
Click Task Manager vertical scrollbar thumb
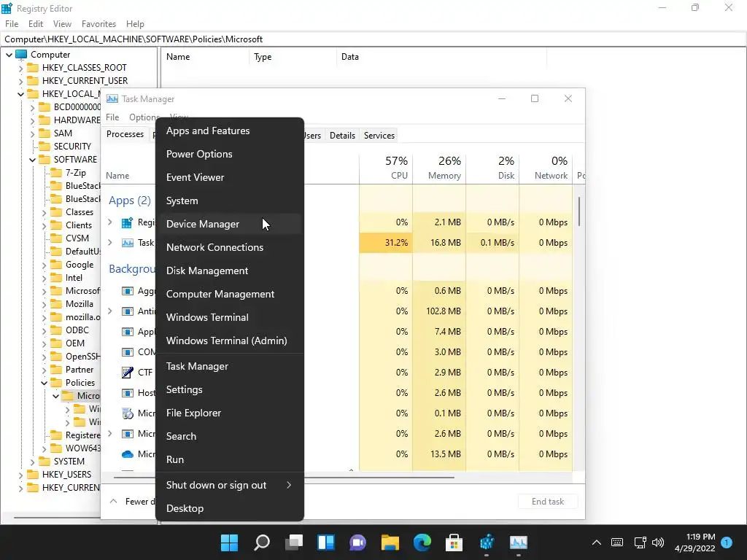click(580, 211)
